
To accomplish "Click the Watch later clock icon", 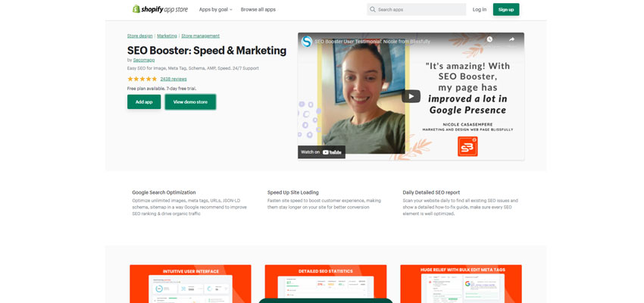I will coord(489,39).
